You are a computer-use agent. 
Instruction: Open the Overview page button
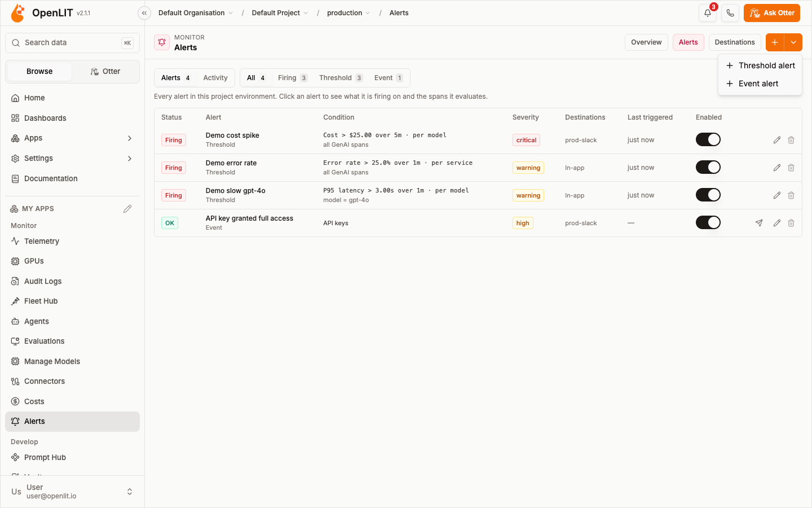(646, 42)
